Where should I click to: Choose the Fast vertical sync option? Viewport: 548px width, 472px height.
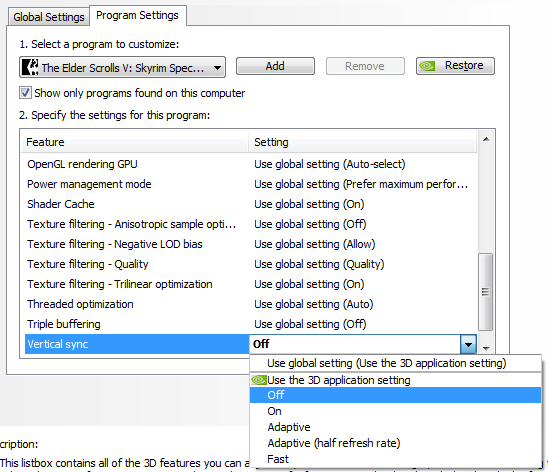[x=395, y=459]
